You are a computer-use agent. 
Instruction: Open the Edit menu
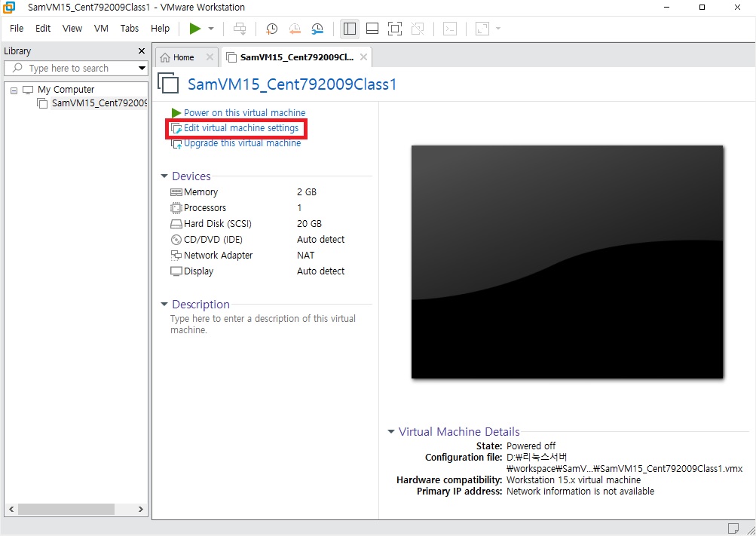click(43, 29)
